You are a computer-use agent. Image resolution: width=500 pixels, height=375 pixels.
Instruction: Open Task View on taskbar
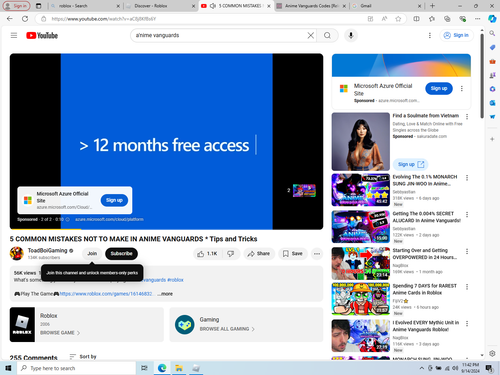coord(144,368)
